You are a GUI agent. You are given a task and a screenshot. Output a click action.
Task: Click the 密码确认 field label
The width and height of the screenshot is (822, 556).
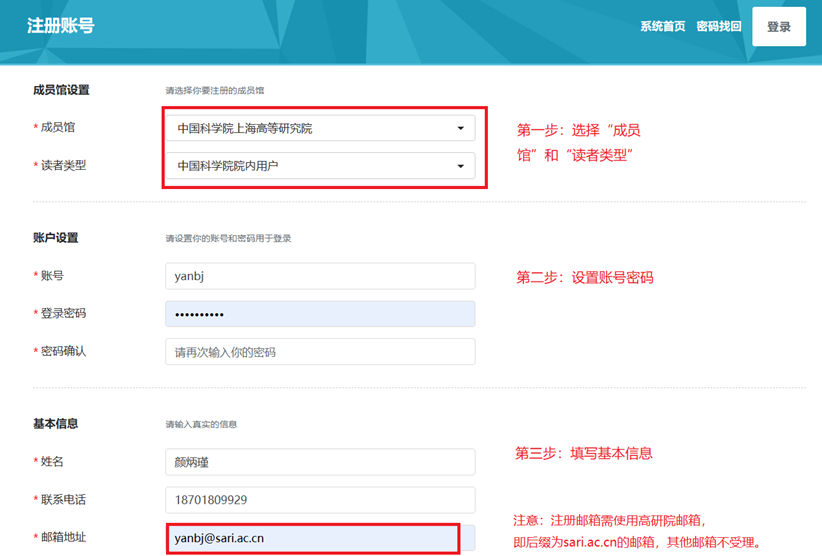64,352
